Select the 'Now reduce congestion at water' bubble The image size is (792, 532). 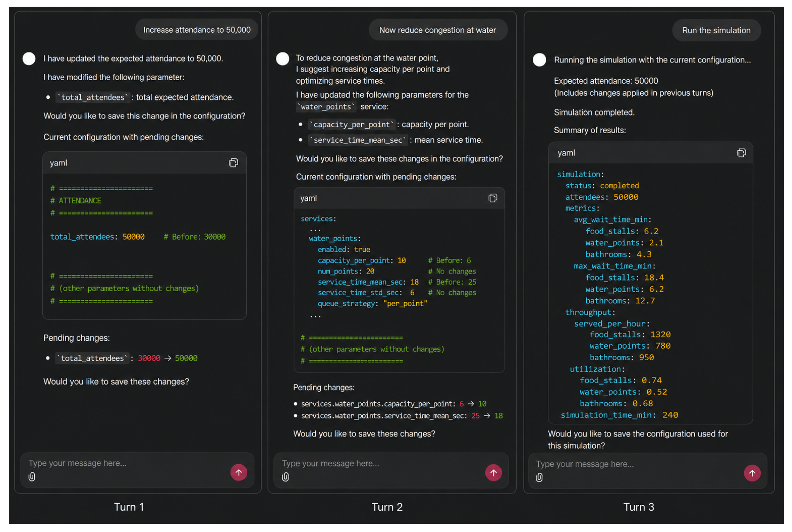438,30
